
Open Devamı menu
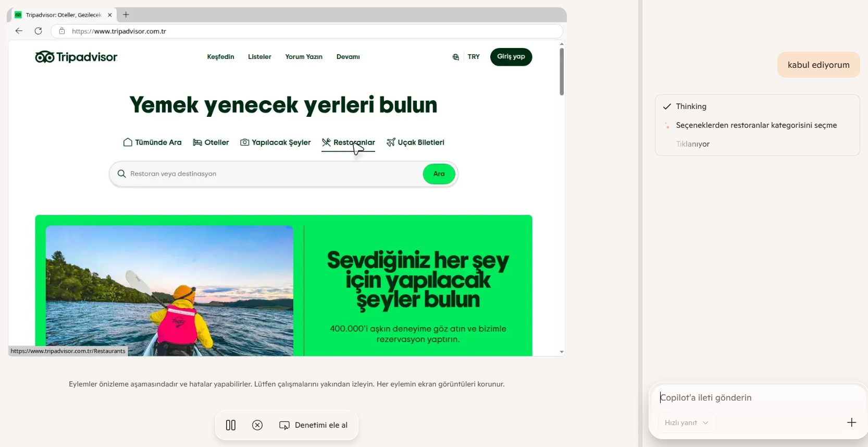click(348, 57)
